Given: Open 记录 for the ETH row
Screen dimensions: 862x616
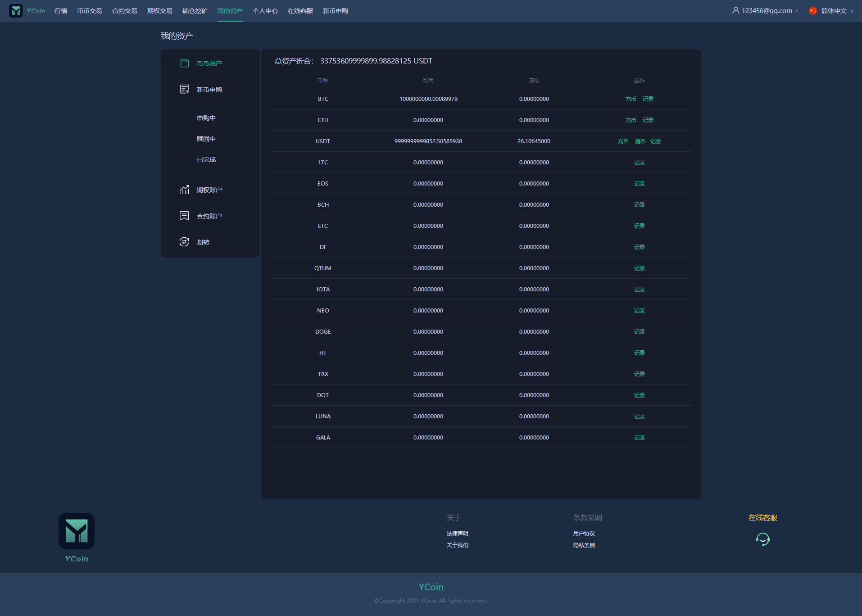Looking at the screenshot, I should (x=648, y=120).
